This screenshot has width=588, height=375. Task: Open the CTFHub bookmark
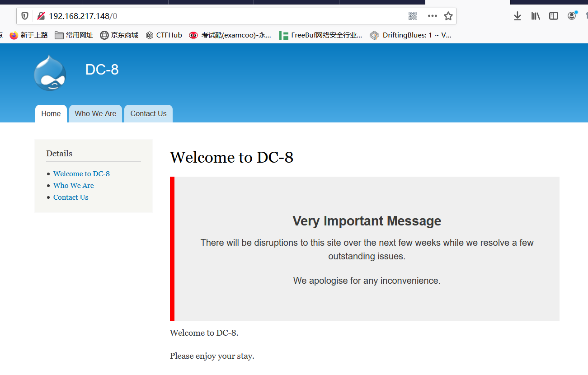(164, 35)
